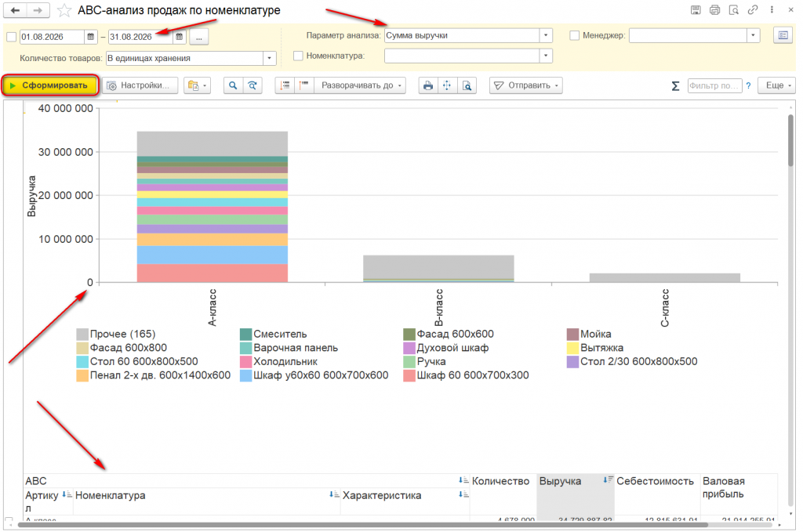Click the Холодильник legend color swatch
This screenshot has height=532, width=803.
(x=245, y=362)
